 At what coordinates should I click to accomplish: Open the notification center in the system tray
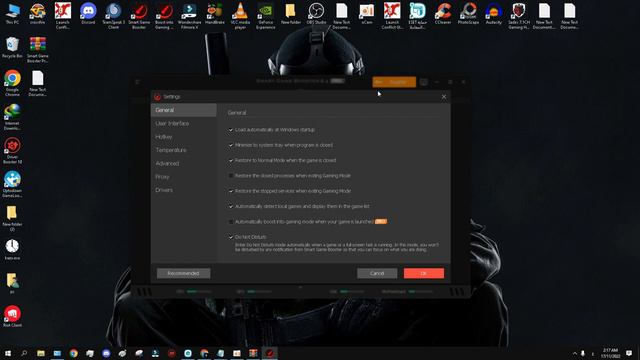[629, 353]
